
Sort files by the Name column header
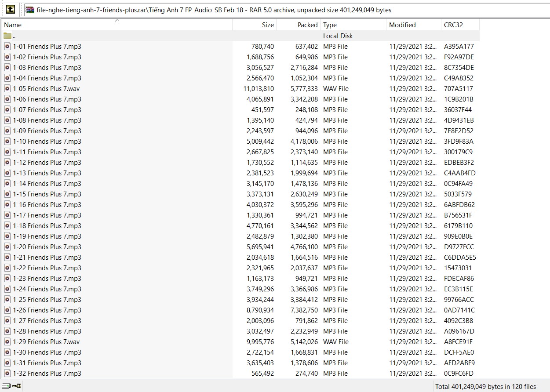[x=117, y=25]
